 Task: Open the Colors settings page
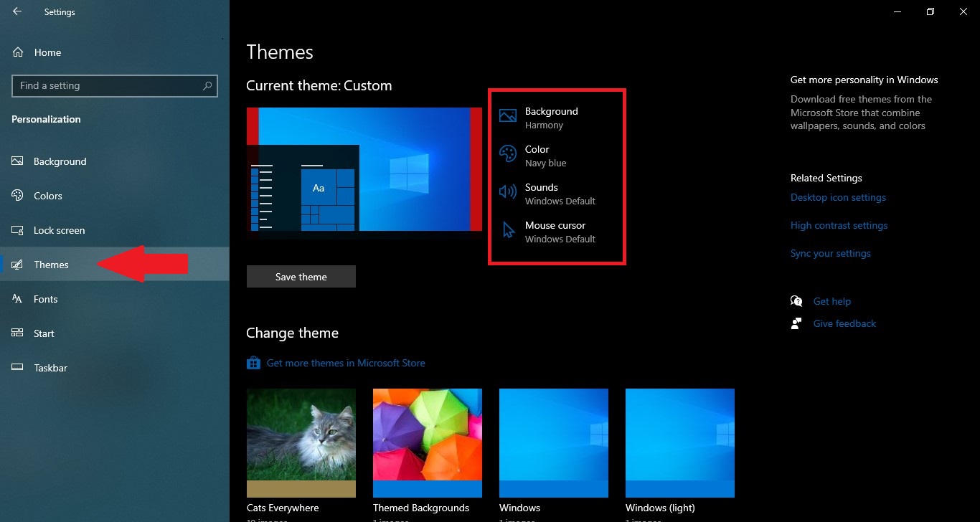tap(115, 196)
